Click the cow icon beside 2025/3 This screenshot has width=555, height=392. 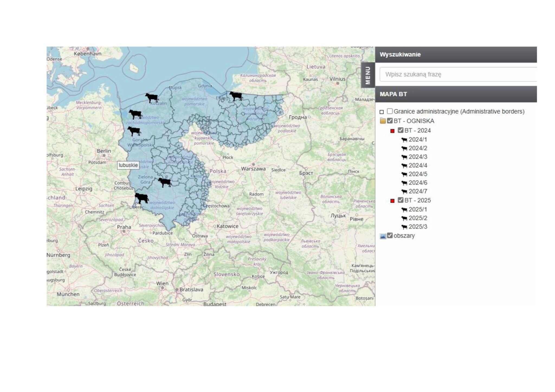pyautogui.click(x=404, y=227)
